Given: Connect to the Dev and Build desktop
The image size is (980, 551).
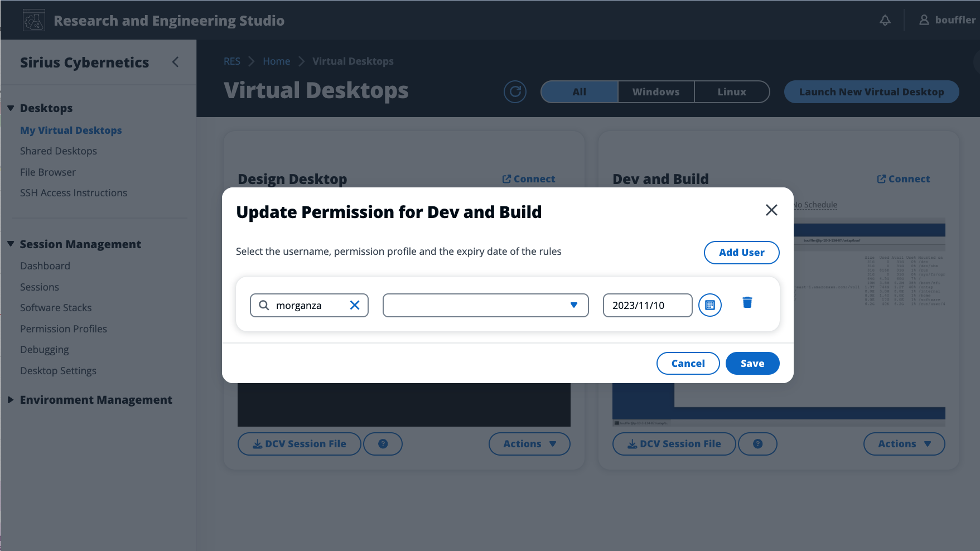Looking at the screenshot, I should pyautogui.click(x=903, y=178).
